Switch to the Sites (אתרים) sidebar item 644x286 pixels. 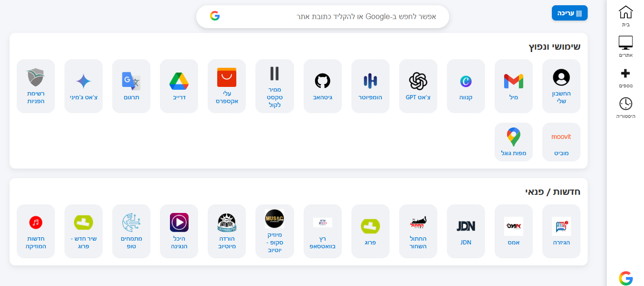625,46
